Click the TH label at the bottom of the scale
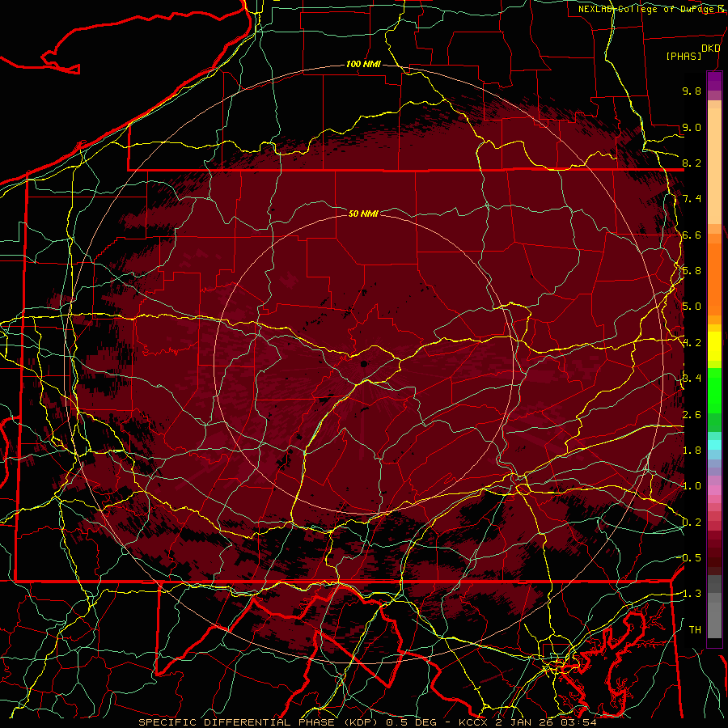The width and height of the screenshot is (728, 728). 695,630
